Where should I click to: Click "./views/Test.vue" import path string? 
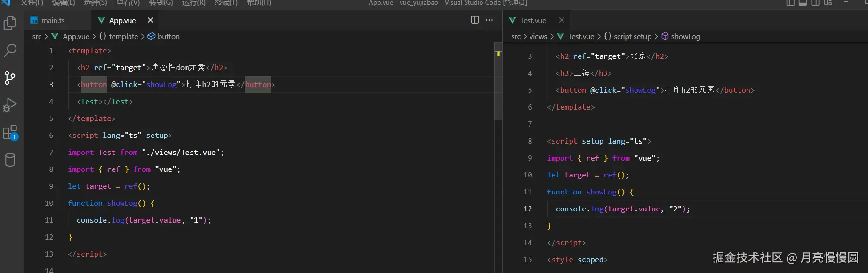181,152
